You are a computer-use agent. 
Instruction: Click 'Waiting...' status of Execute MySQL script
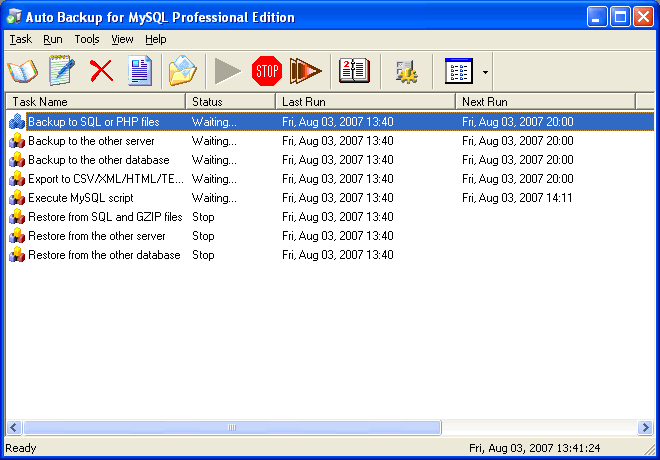(x=214, y=197)
